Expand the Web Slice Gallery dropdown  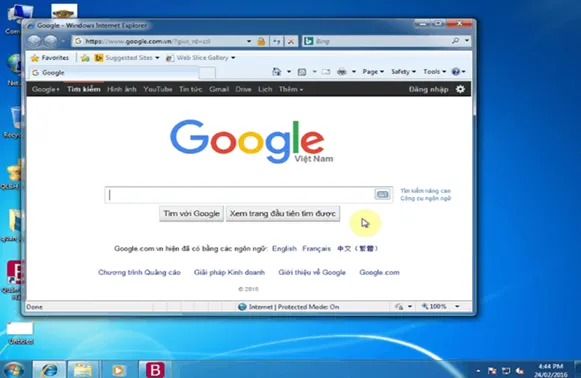pyautogui.click(x=233, y=58)
